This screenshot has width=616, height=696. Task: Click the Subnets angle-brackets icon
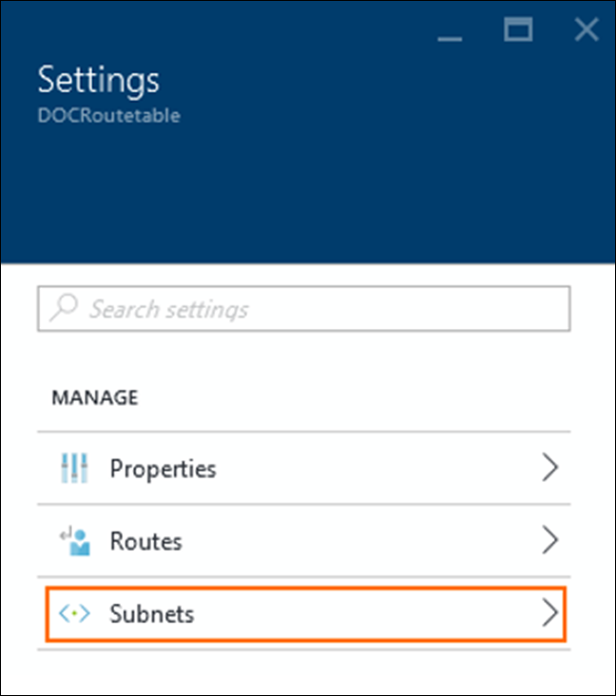pos(74,613)
